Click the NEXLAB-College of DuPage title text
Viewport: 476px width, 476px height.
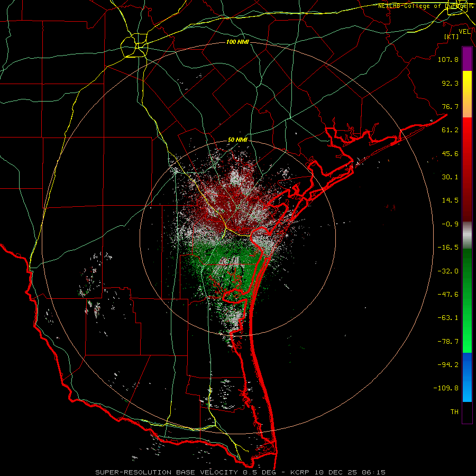425,6
